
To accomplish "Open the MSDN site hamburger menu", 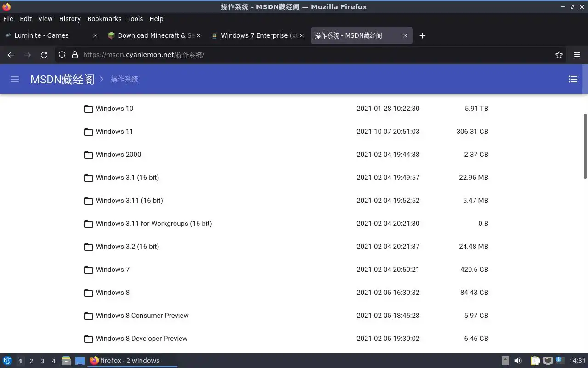I will tap(15, 79).
